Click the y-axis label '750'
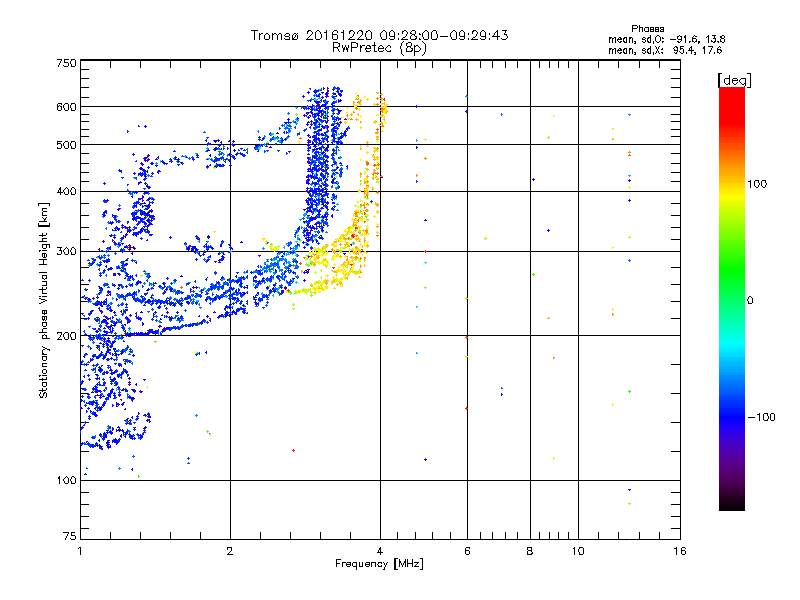Image resolution: width=800 pixels, height=600 pixels. pos(67,63)
